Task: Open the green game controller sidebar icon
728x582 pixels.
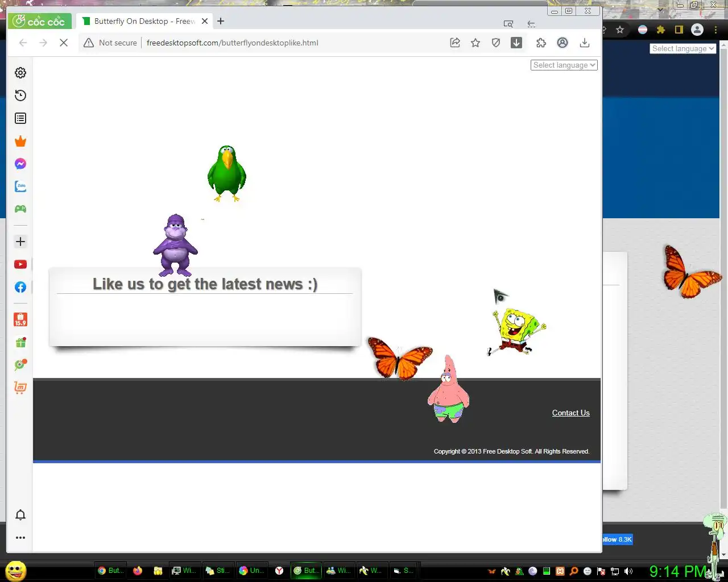Action: (20, 209)
